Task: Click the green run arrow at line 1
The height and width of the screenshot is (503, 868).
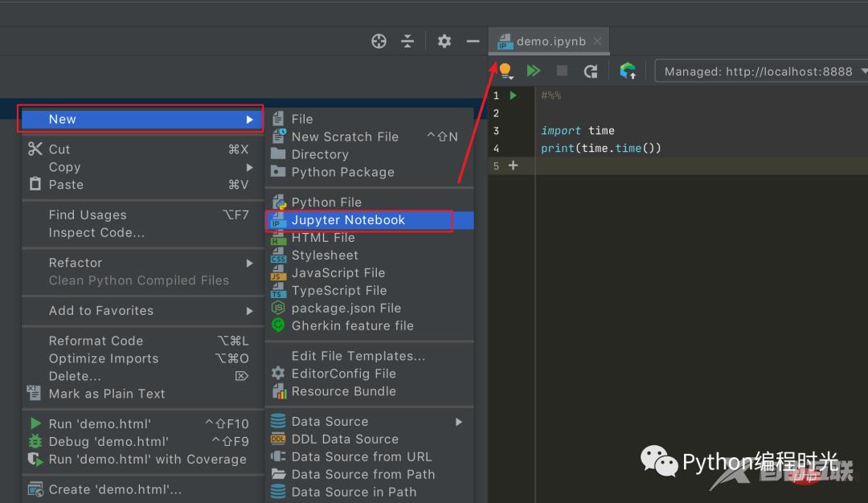Action: (514, 95)
